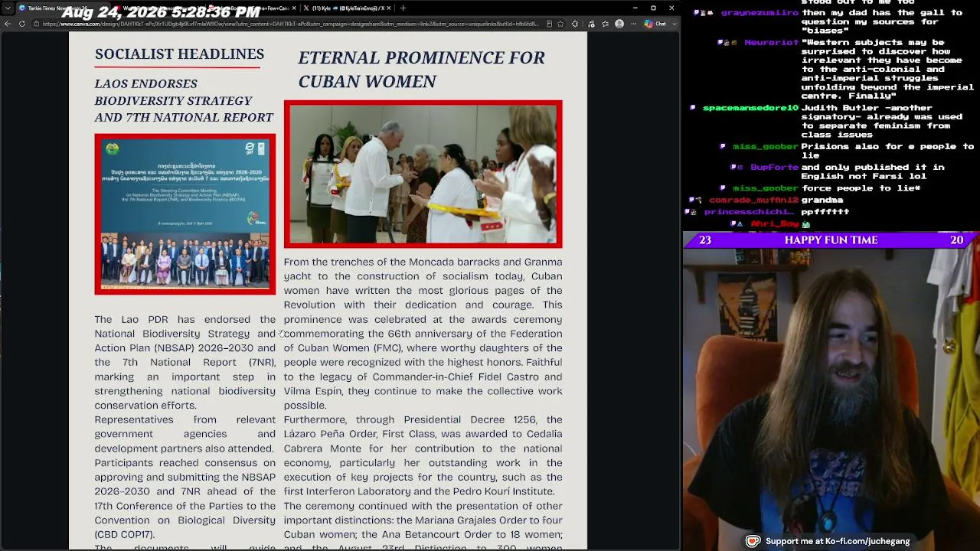
Task: Click chat username 'comrade_muffin12'
Action: 753,200
